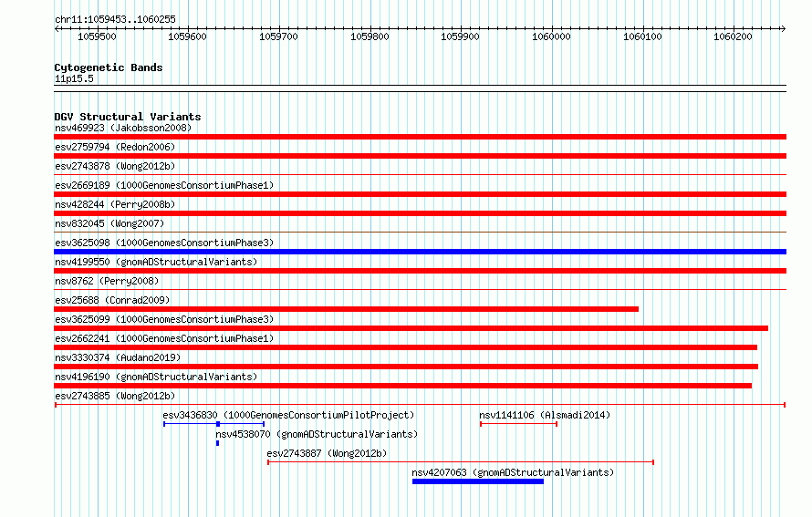The image size is (812, 517).
Task: Select the thin red line of nsv1141106
Action: tap(518, 424)
